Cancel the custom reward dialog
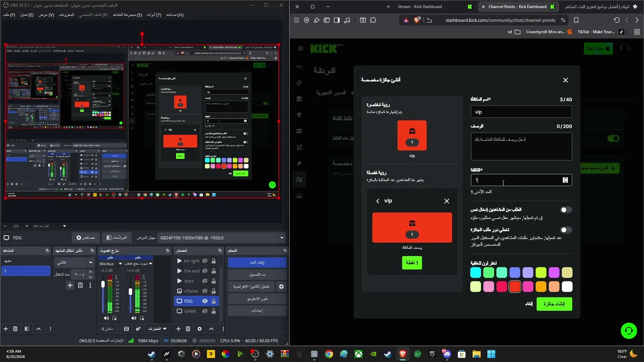The image size is (644, 362). coord(529,304)
